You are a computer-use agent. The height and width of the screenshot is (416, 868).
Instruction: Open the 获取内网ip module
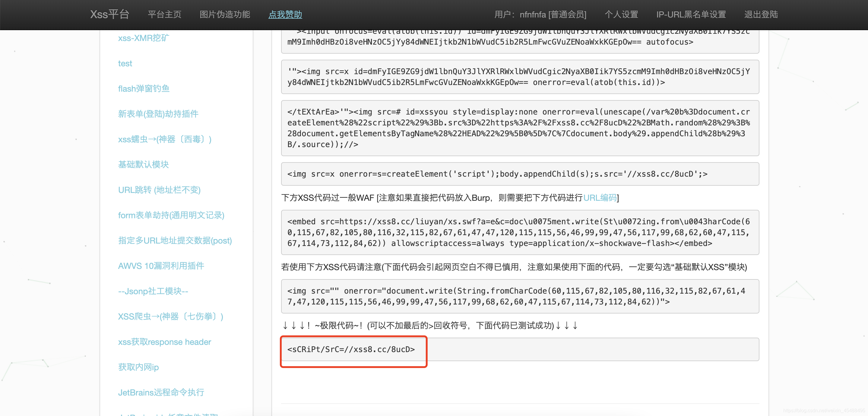pyautogui.click(x=138, y=367)
